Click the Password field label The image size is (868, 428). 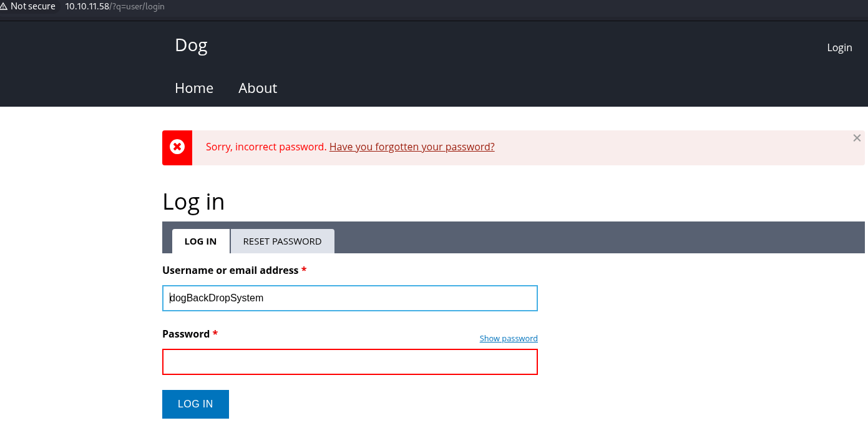click(186, 334)
